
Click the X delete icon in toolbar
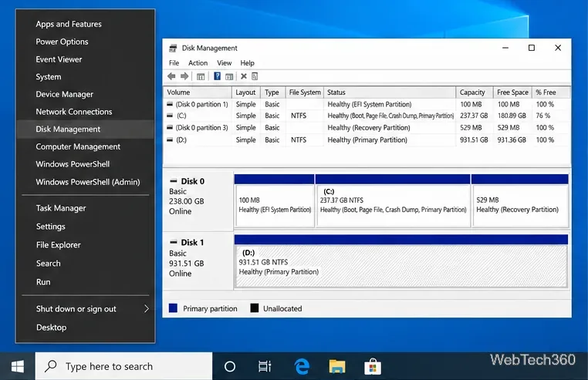click(x=244, y=76)
